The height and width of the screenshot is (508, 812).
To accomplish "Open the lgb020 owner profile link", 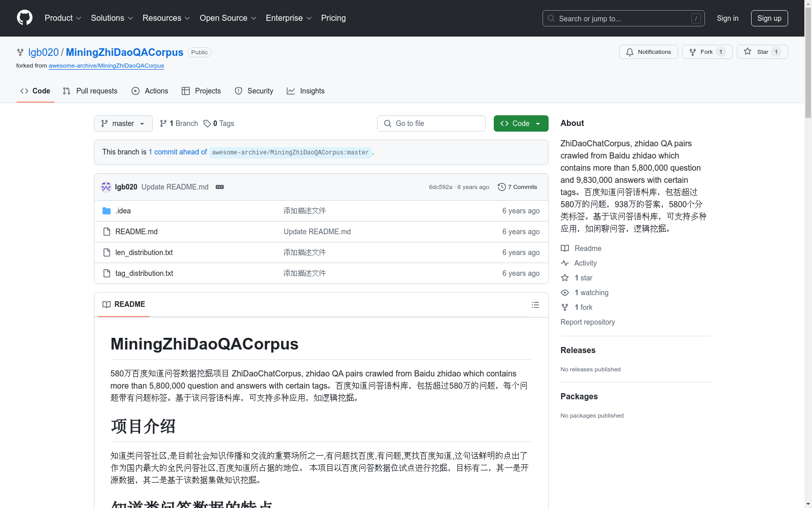I will [x=43, y=52].
